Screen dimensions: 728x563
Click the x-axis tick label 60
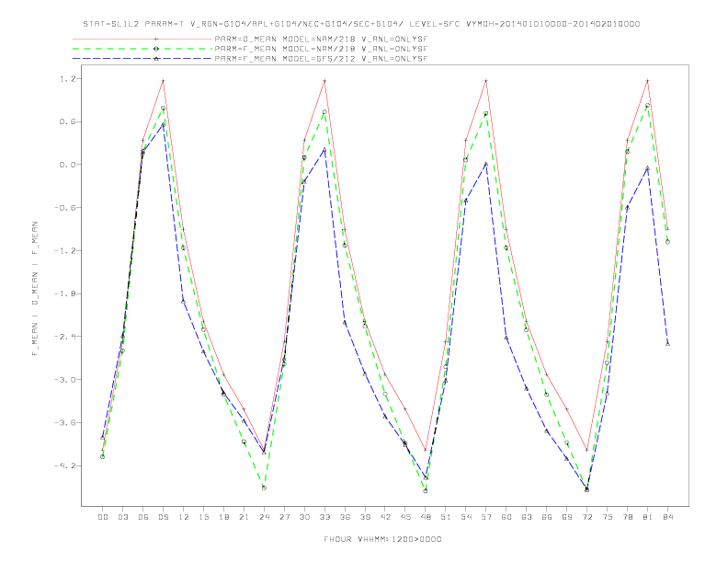[506, 517]
